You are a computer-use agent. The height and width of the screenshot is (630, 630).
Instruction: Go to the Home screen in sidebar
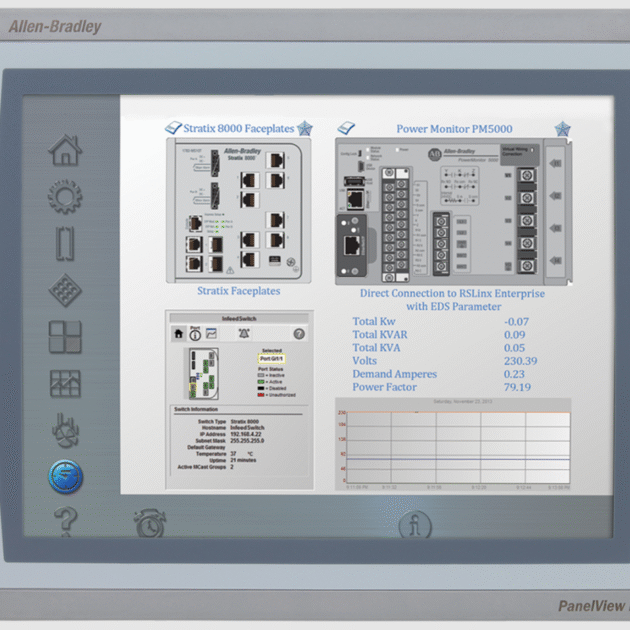pyautogui.click(x=65, y=150)
